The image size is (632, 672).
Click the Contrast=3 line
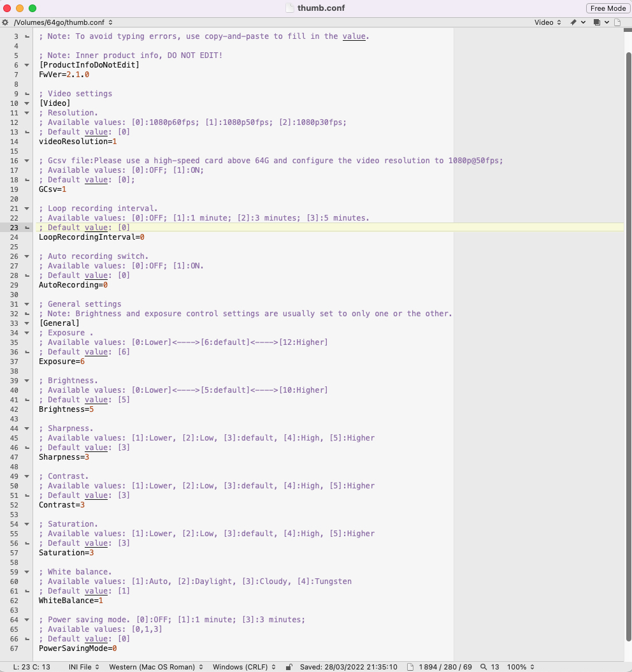pos(62,505)
